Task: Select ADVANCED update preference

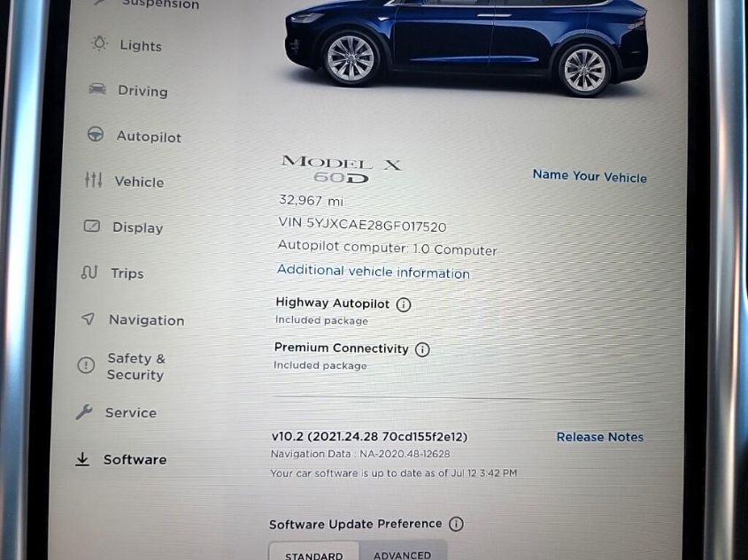Action: click(402, 551)
